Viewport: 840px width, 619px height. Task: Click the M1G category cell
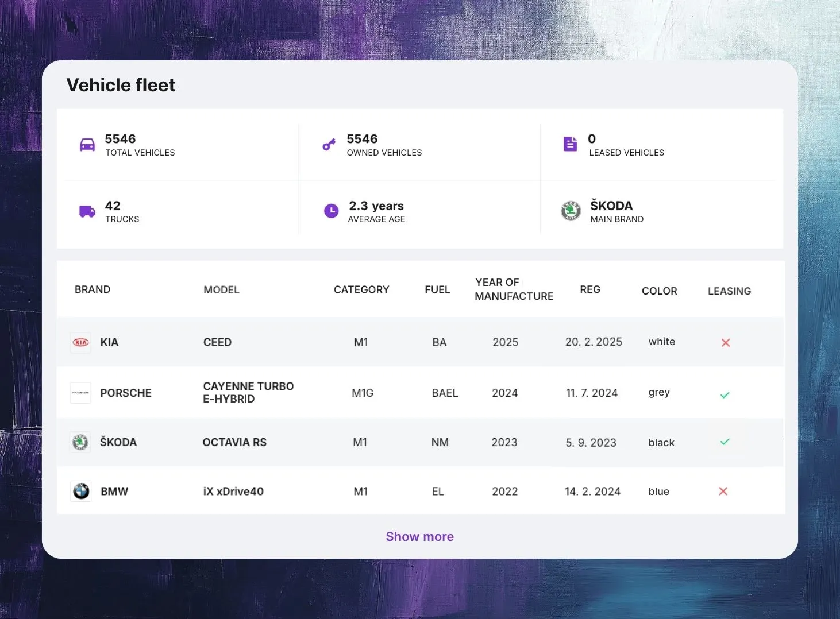tap(363, 393)
